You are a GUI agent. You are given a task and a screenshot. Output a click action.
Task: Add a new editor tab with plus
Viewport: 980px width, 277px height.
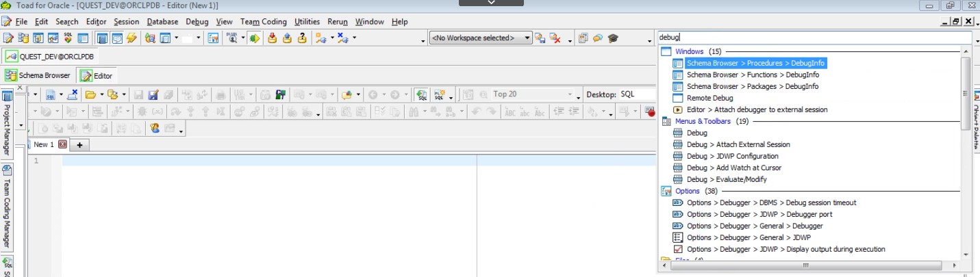tap(79, 145)
